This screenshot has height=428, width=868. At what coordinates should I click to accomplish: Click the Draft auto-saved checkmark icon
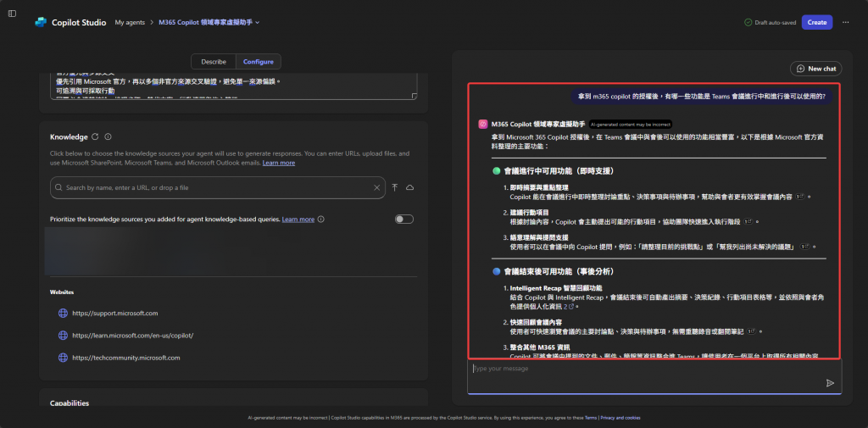(x=748, y=23)
